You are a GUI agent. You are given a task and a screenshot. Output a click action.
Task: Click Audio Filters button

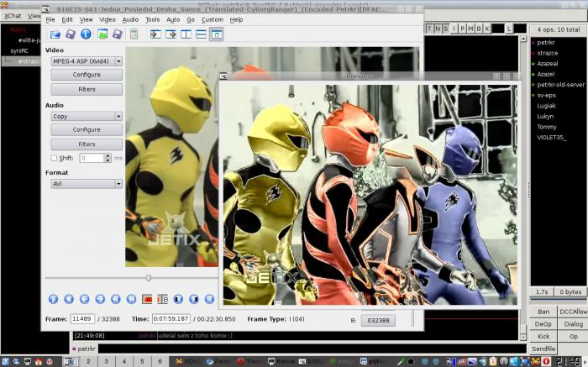click(x=87, y=144)
